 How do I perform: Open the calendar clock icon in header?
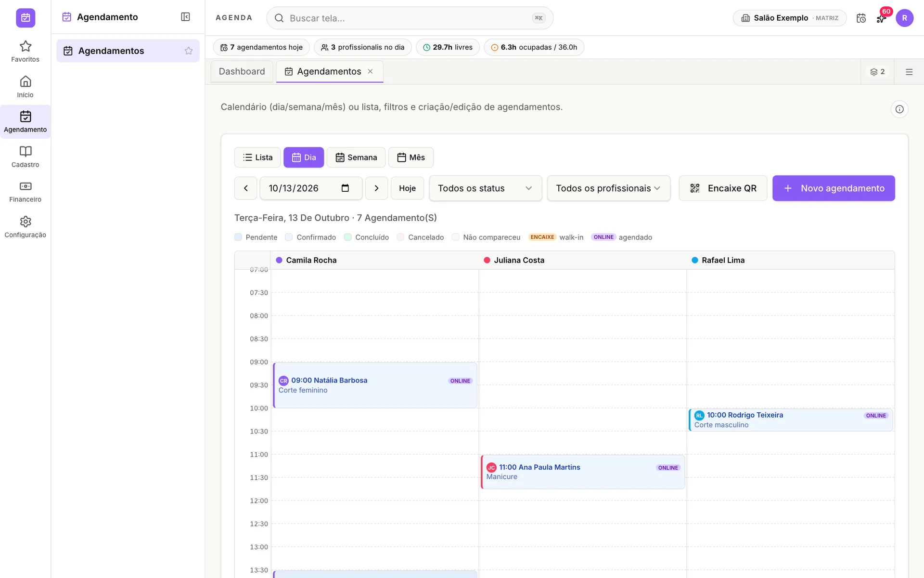tap(861, 18)
